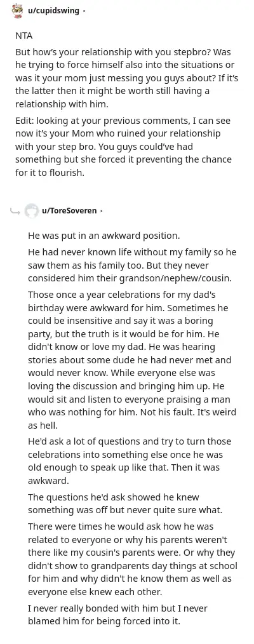Click the paragraph starting "But how's your relationship"
Viewport: 254px width, 644px height.
tap(126, 79)
